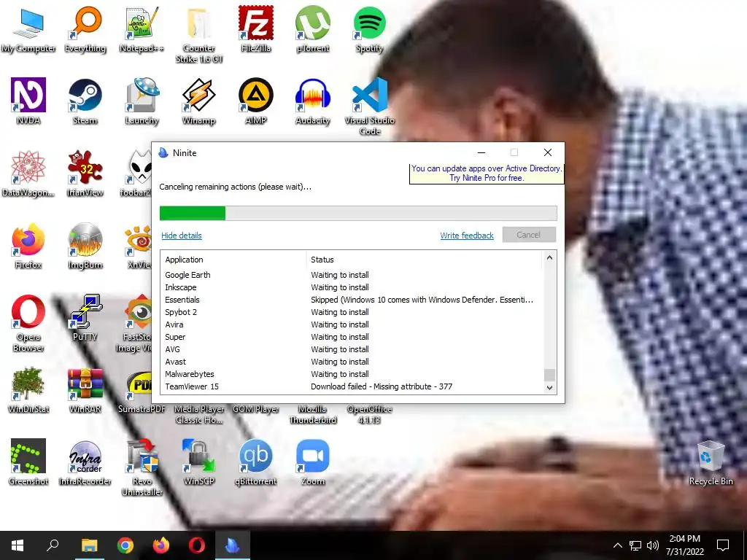Select the AIMP desktop shortcut
Viewport: 747px width, 560px height.
pyautogui.click(x=256, y=101)
